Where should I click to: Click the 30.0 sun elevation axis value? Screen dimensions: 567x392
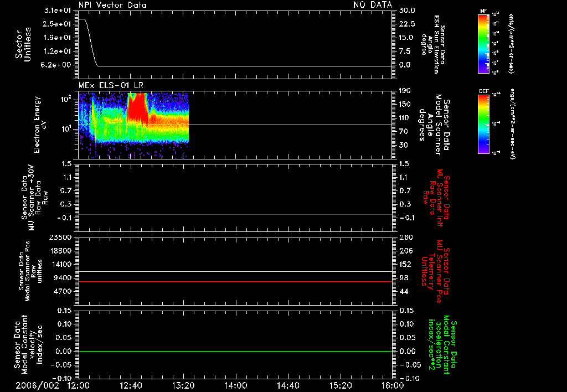coord(407,11)
